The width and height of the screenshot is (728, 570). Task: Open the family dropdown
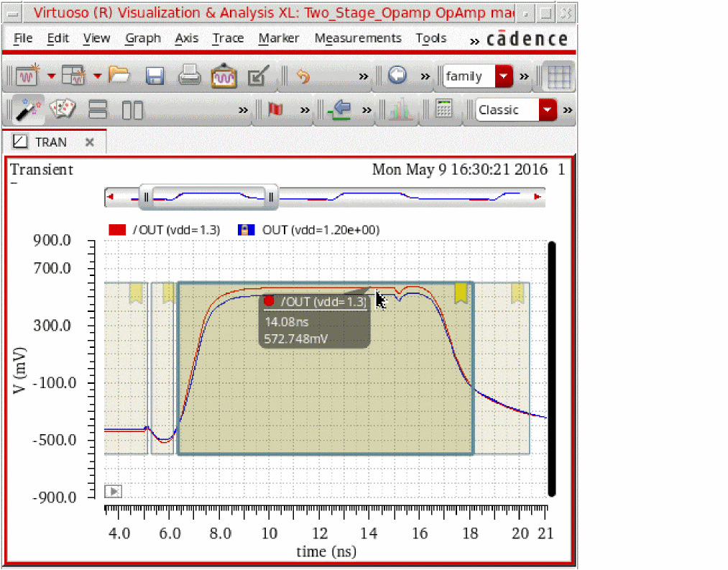pos(505,75)
